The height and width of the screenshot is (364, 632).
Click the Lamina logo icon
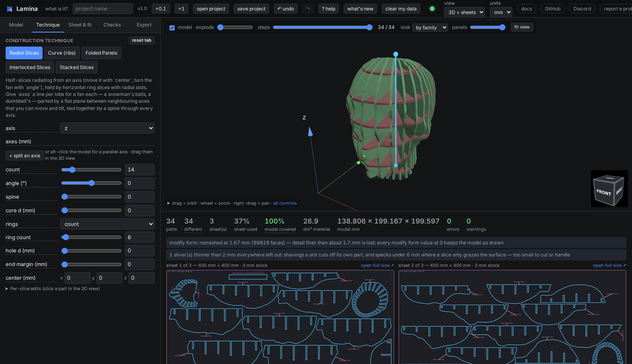9,9
